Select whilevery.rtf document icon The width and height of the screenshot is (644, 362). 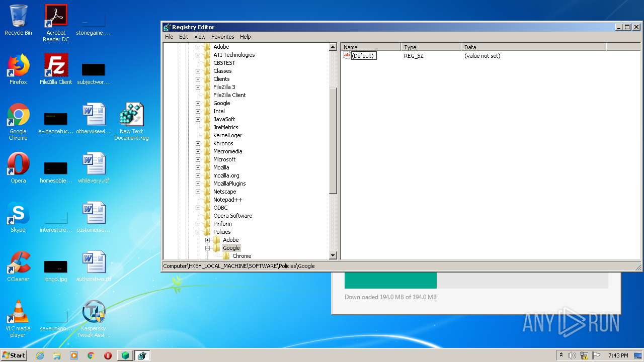[94, 168]
